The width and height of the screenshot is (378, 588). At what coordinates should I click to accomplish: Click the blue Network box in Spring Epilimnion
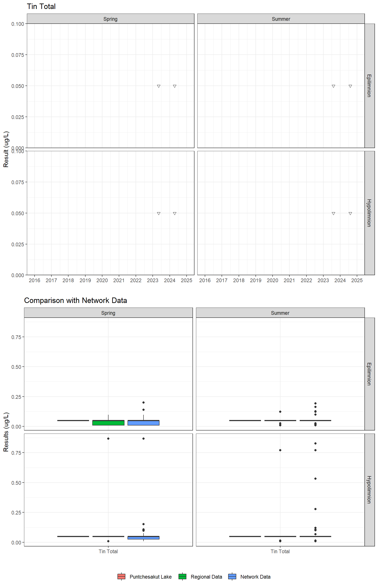pos(143,423)
